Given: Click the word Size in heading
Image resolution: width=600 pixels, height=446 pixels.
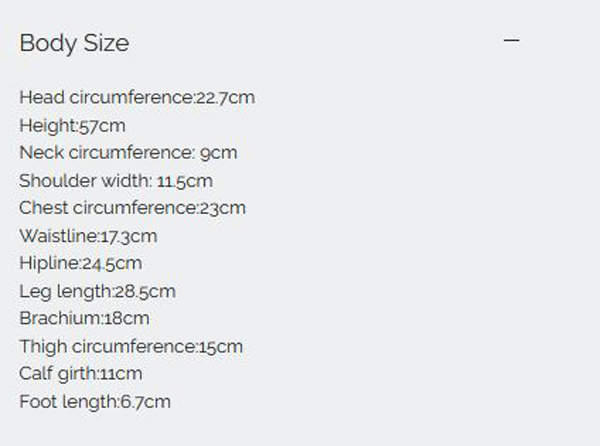Looking at the screenshot, I should click(x=106, y=43).
